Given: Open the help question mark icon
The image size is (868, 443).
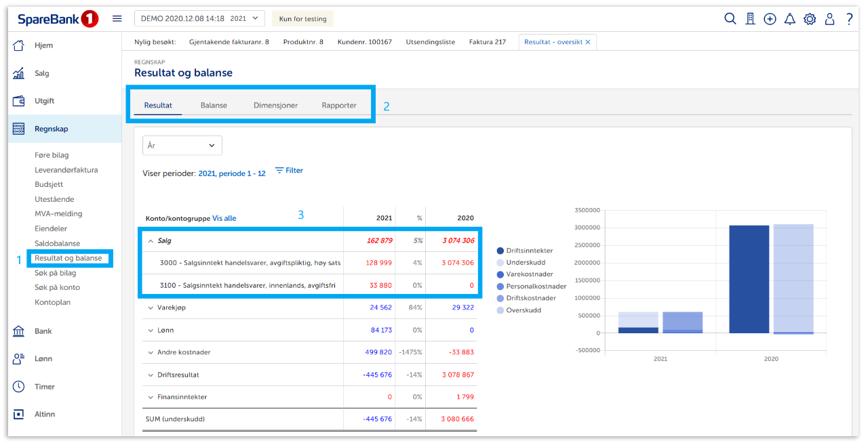Looking at the screenshot, I should (x=849, y=19).
